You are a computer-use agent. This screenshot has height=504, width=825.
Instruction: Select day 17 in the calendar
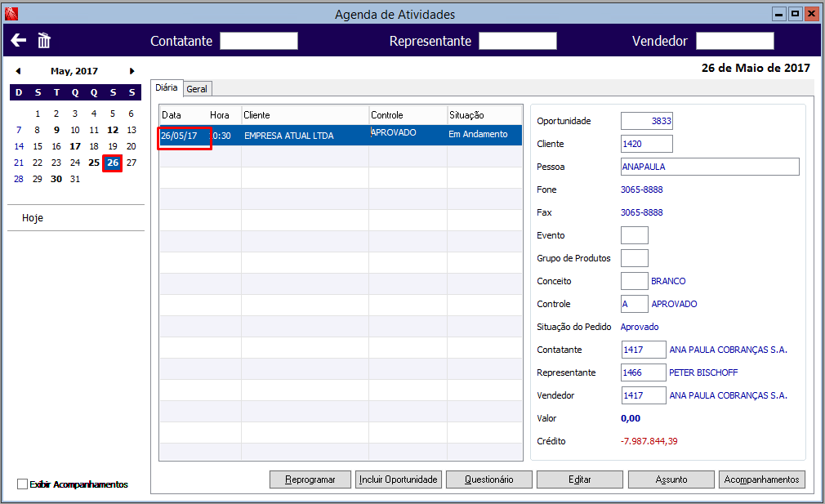75,146
